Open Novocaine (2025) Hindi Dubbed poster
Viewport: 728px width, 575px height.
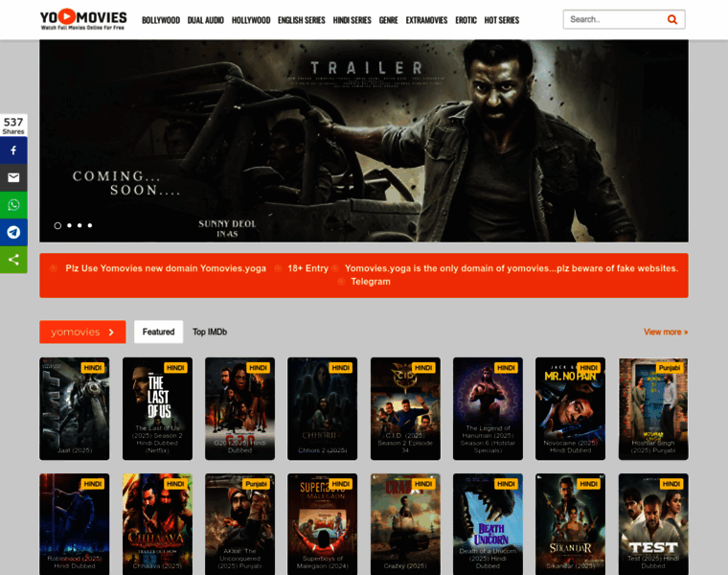coord(570,408)
